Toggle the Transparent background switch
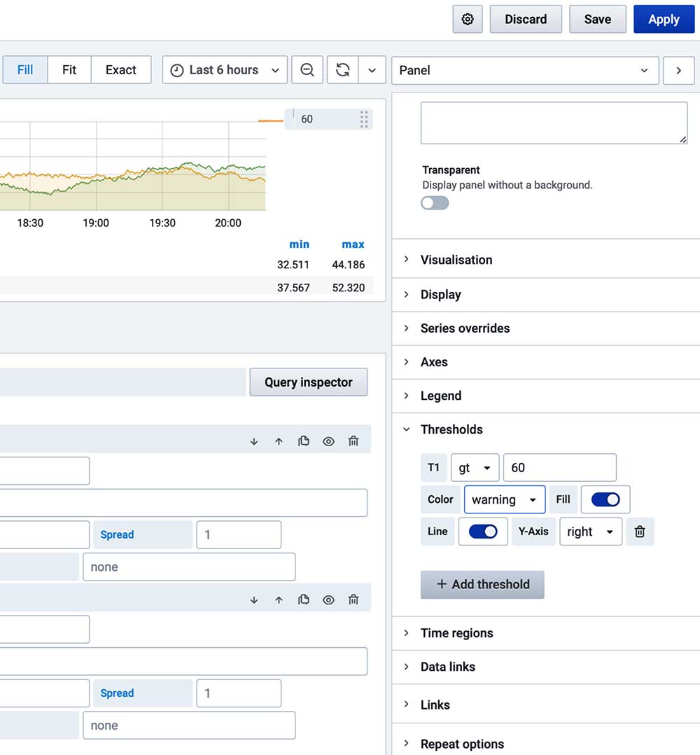 435,203
